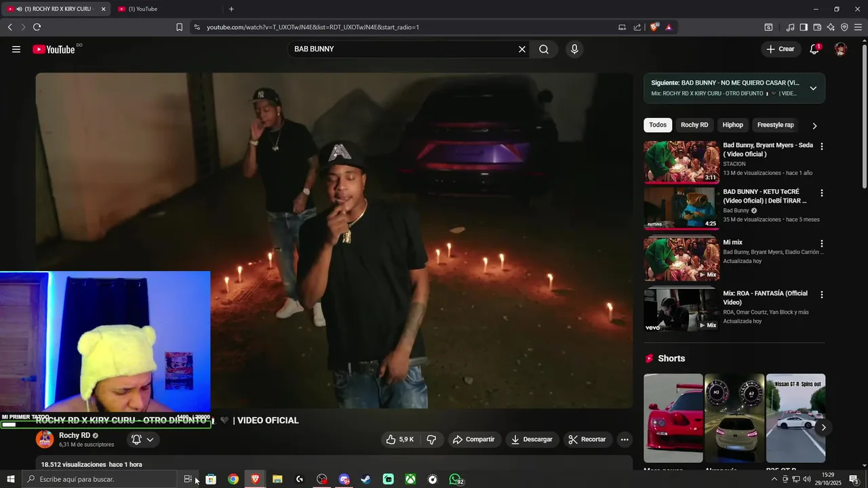
Task: Select the Hiphop filter chip
Action: [733, 125]
